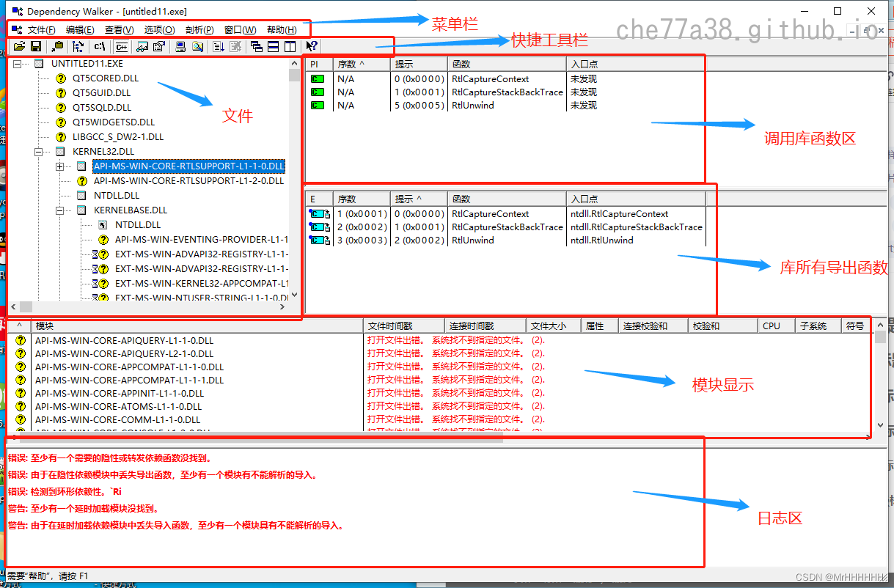Click the Save floppy disk icon
The image size is (894, 588).
36,46
